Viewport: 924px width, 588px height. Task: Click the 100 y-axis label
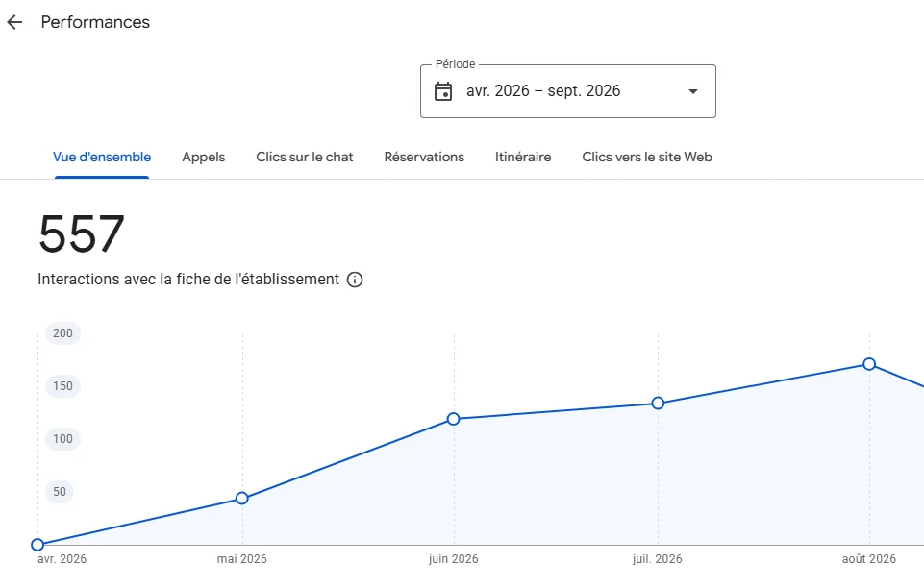click(x=63, y=439)
